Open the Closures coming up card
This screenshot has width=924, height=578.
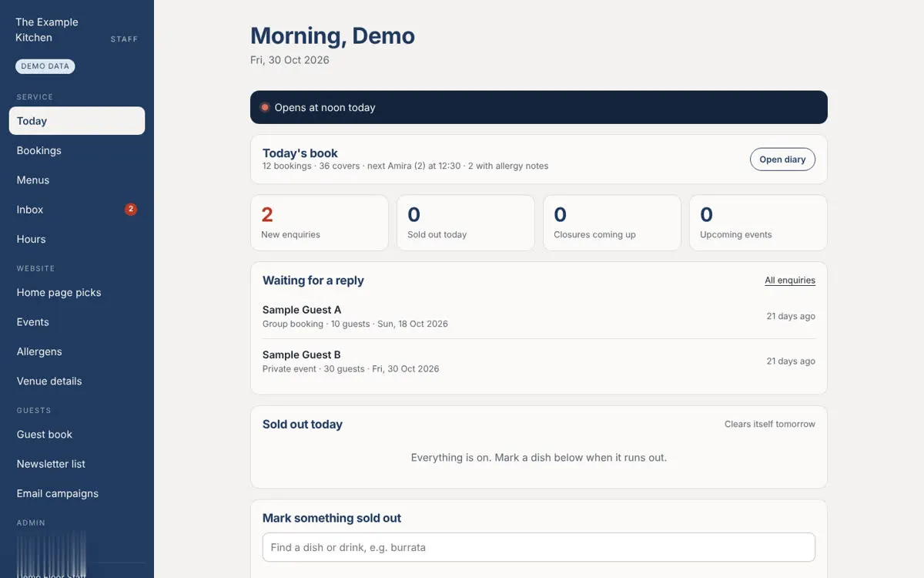(612, 223)
